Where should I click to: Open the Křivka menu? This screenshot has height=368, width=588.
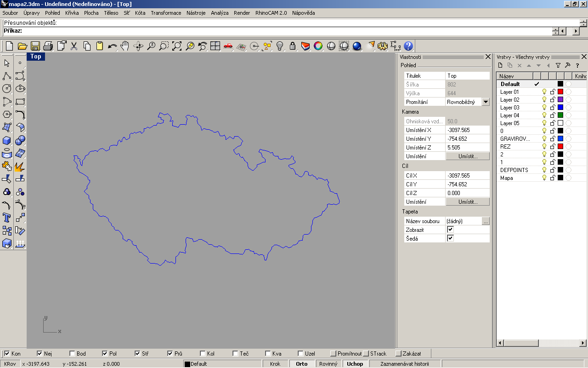pyautogui.click(x=72, y=13)
